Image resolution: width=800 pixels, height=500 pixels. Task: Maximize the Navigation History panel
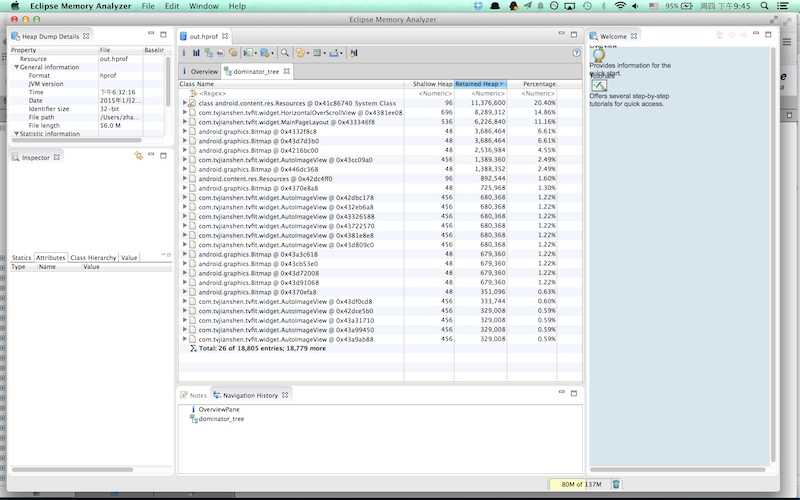tap(574, 393)
